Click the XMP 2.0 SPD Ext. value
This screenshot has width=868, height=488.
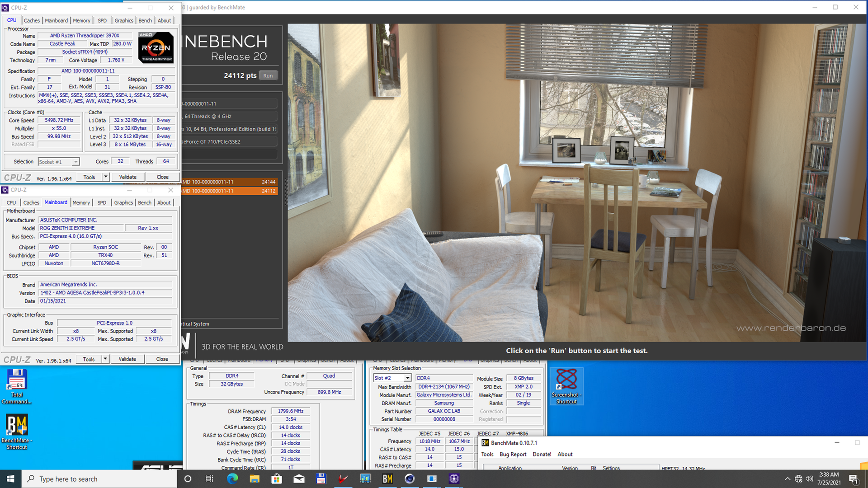(x=524, y=387)
